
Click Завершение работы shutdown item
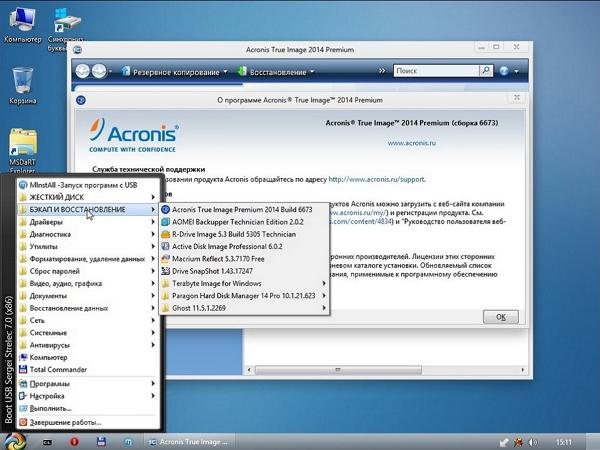click(x=65, y=421)
